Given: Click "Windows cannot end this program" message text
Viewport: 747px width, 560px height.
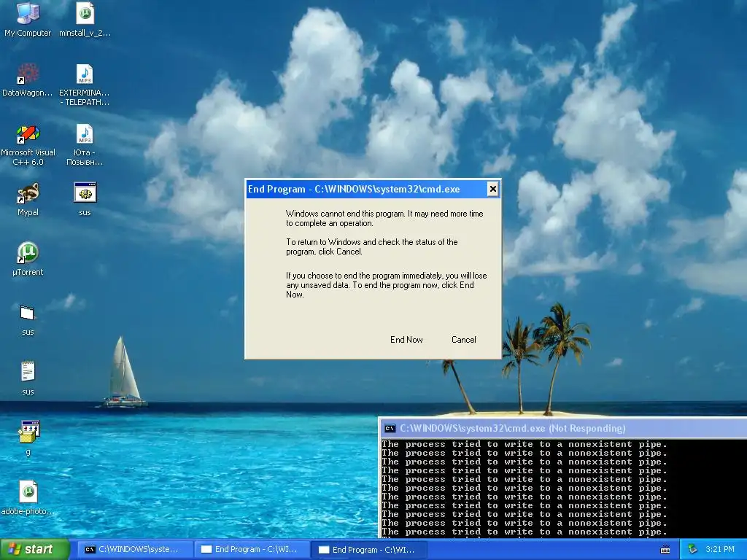Looking at the screenshot, I should [x=384, y=219].
